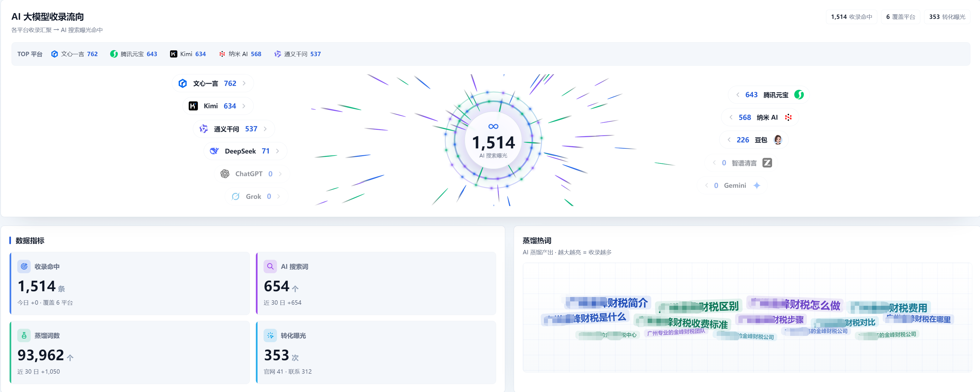The width and height of the screenshot is (980, 392).
Task: Click the infinity icon above 1,514
Action: click(x=493, y=127)
